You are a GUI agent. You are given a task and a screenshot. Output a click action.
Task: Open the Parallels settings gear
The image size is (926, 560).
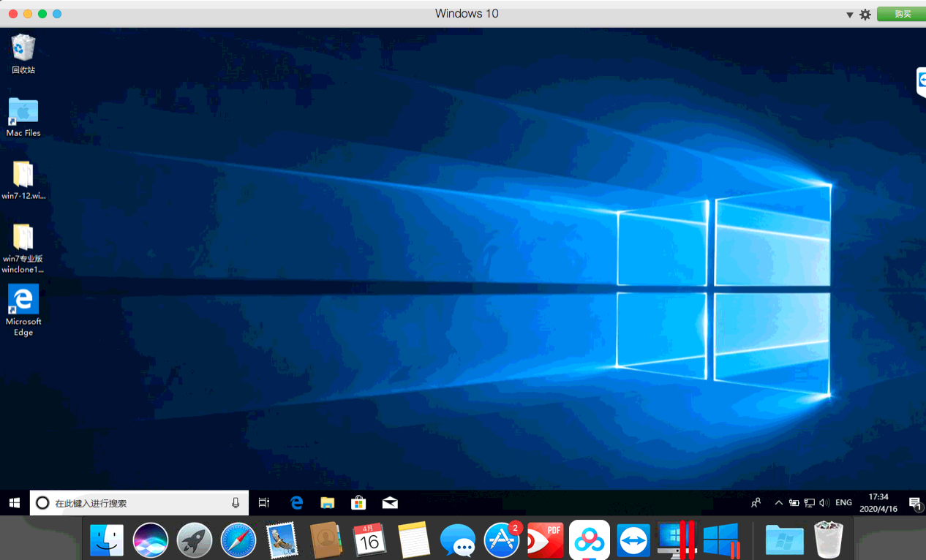point(865,15)
